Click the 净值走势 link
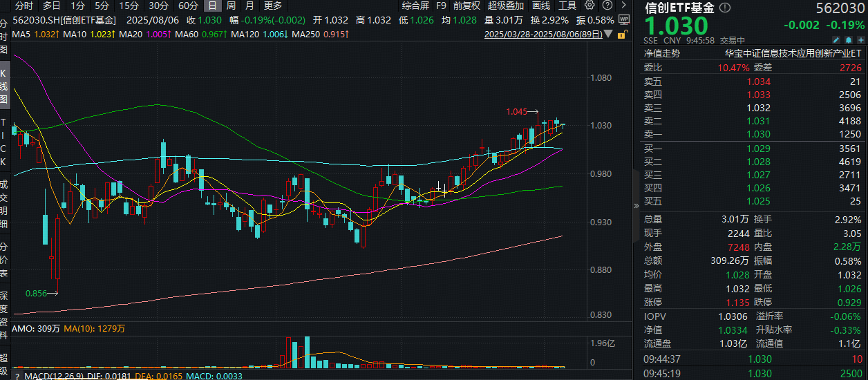 pos(661,53)
